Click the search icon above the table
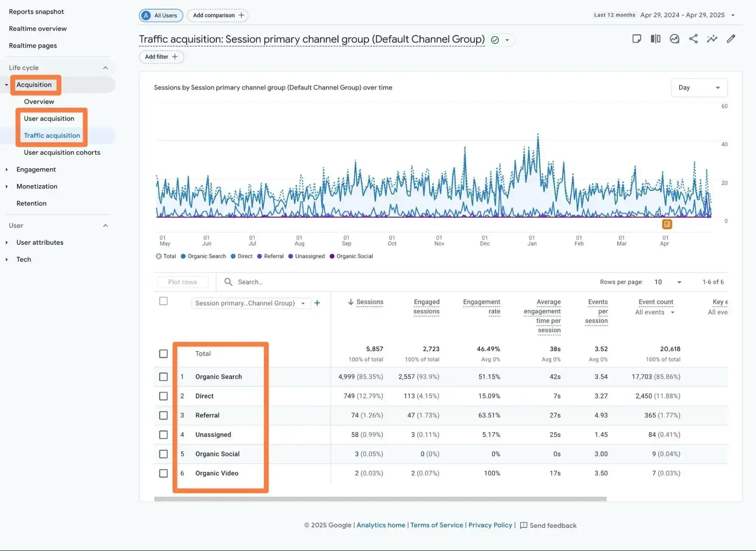This screenshot has height=551, width=756. click(x=228, y=282)
